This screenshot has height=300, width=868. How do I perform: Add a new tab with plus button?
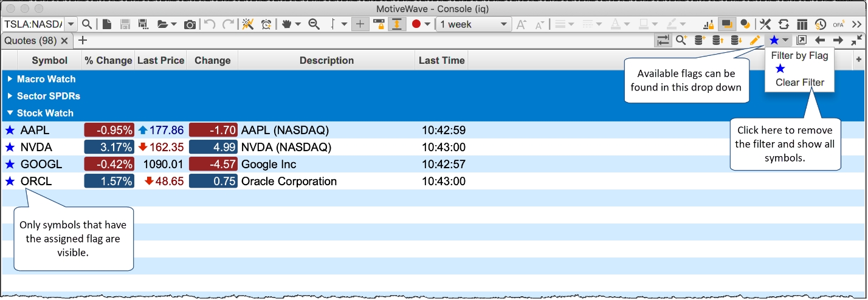tap(83, 41)
